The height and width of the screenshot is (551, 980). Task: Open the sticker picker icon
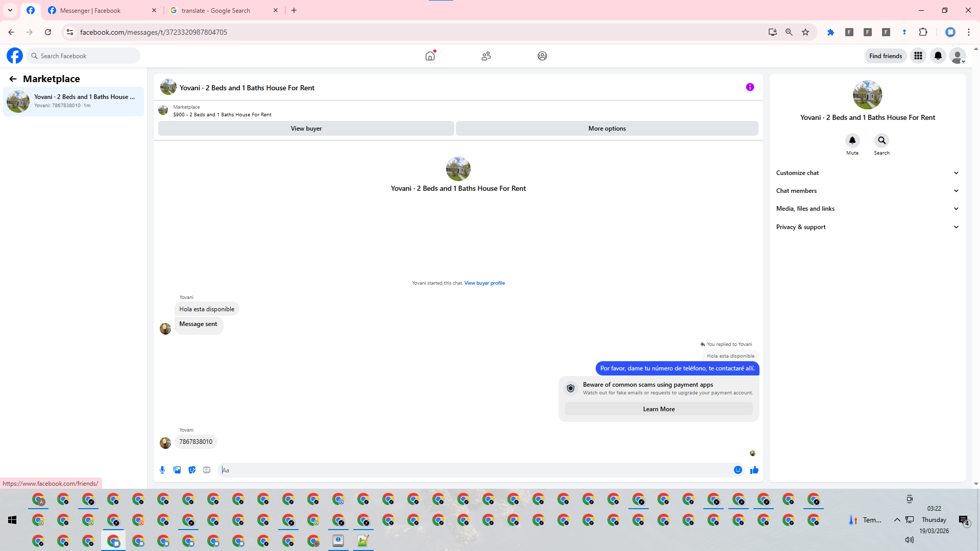point(192,470)
